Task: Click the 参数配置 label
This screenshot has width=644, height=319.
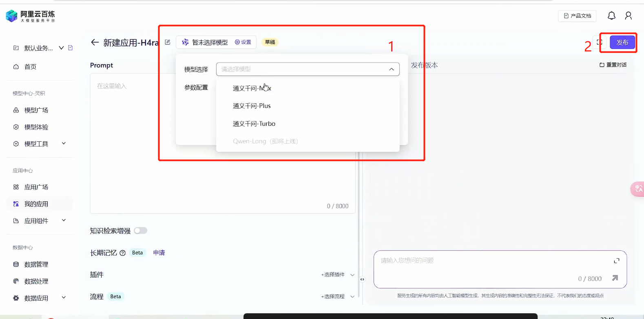Action: [196, 87]
